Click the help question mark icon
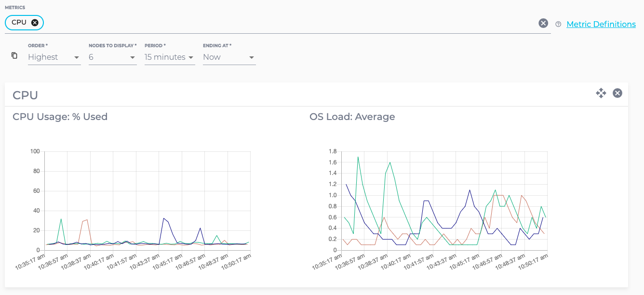This screenshot has height=295, width=644. (558, 24)
